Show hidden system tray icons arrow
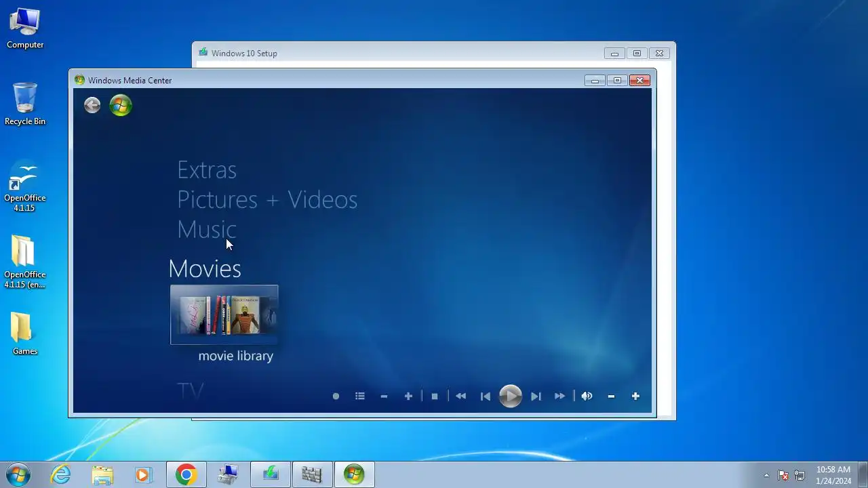 point(766,475)
